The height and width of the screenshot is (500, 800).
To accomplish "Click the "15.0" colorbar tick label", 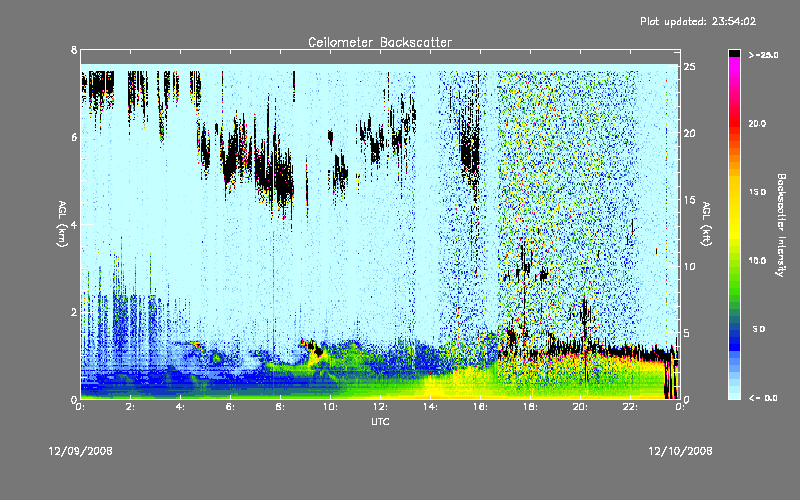I will coord(757,192).
